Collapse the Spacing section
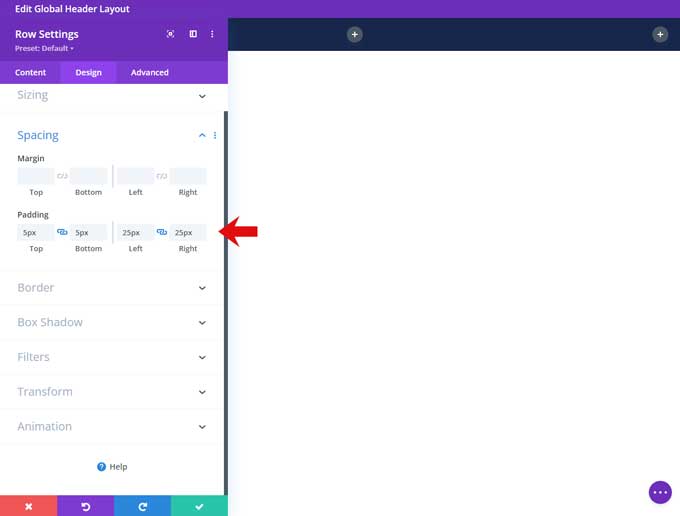This screenshot has width=680, height=516. pyautogui.click(x=201, y=135)
